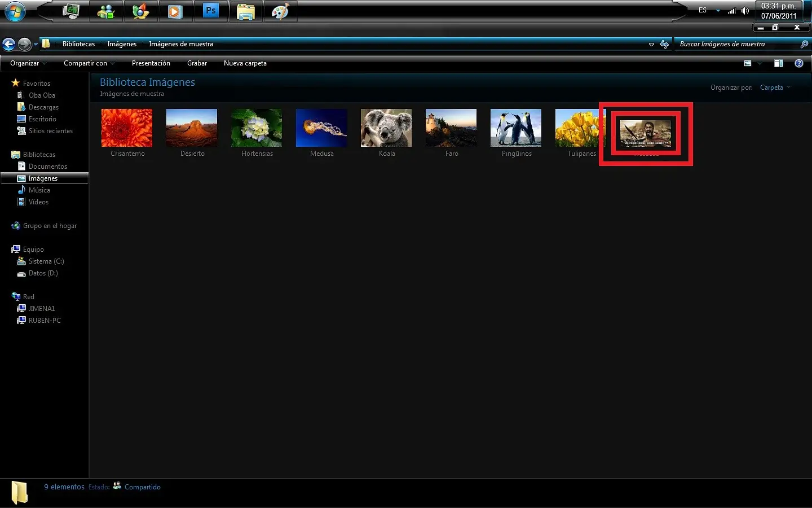Click the Windows Explorer taskbar icon
The width and height of the screenshot is (812, 508).
pos(246,11)
